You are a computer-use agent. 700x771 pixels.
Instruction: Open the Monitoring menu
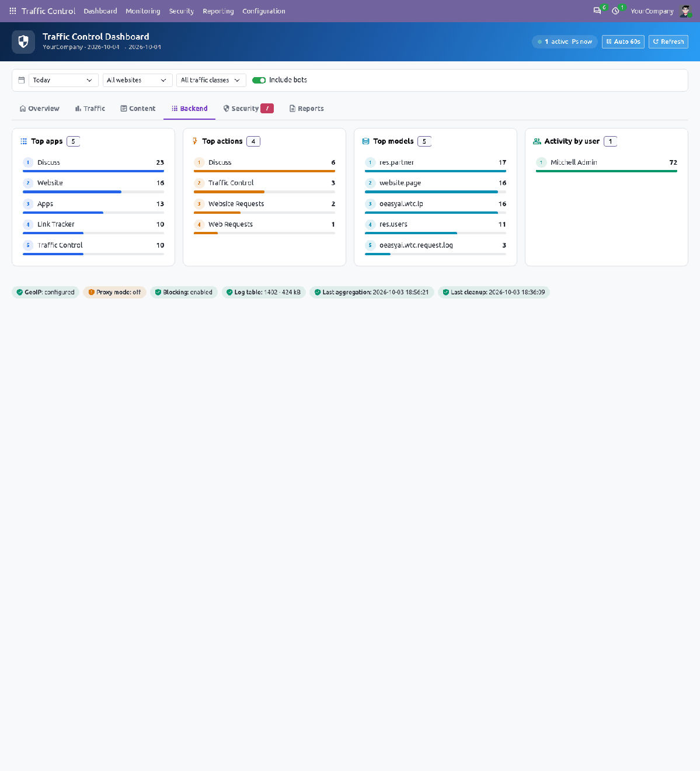click(143, 11)
